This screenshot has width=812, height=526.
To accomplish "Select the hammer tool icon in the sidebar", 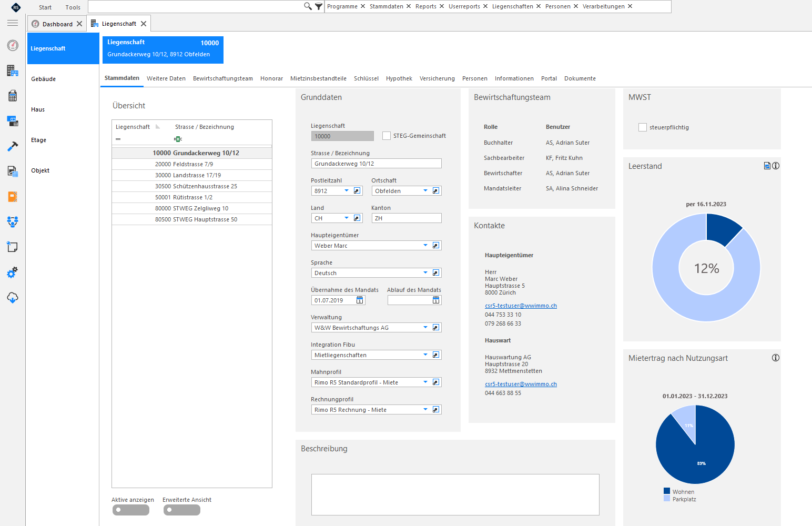I will click(13, 146).
